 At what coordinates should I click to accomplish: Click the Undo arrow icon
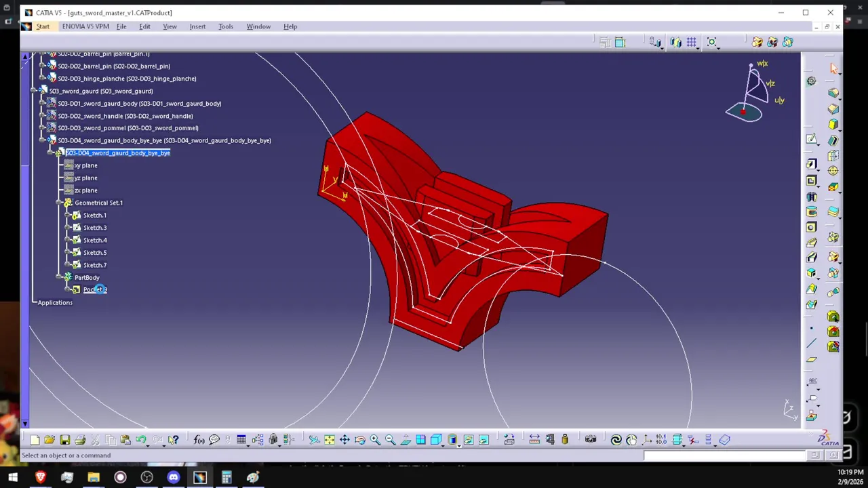[141, 440]
